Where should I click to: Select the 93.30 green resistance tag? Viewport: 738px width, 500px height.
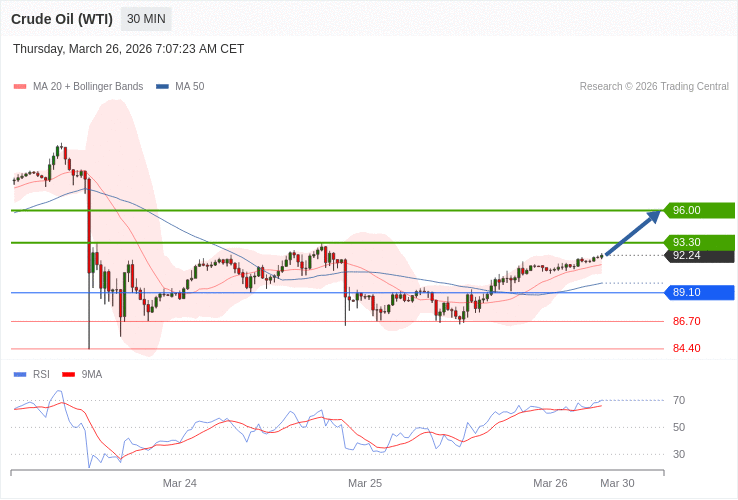(699, 242)
